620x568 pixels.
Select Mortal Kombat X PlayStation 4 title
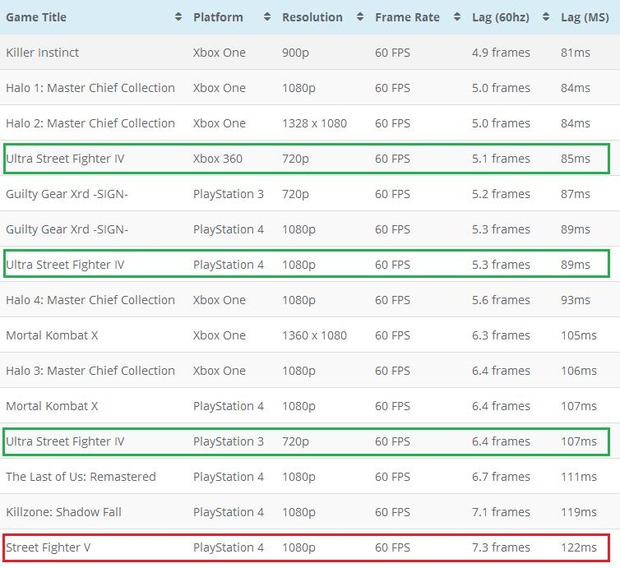click(52, 406)
